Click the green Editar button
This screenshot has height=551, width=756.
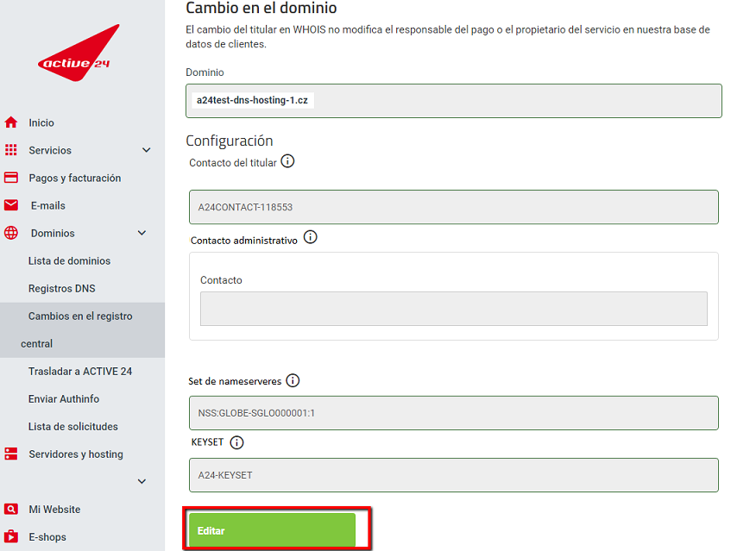(x=272, y=529)
